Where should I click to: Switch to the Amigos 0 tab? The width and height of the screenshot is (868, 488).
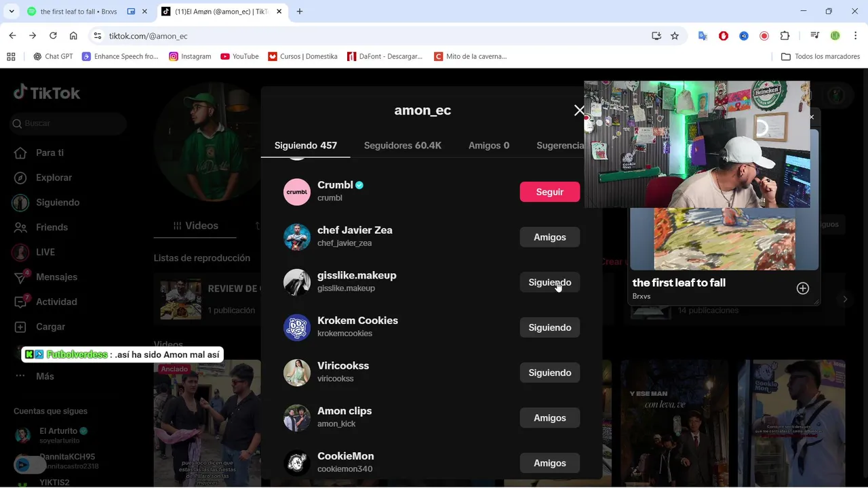(489, 145)
